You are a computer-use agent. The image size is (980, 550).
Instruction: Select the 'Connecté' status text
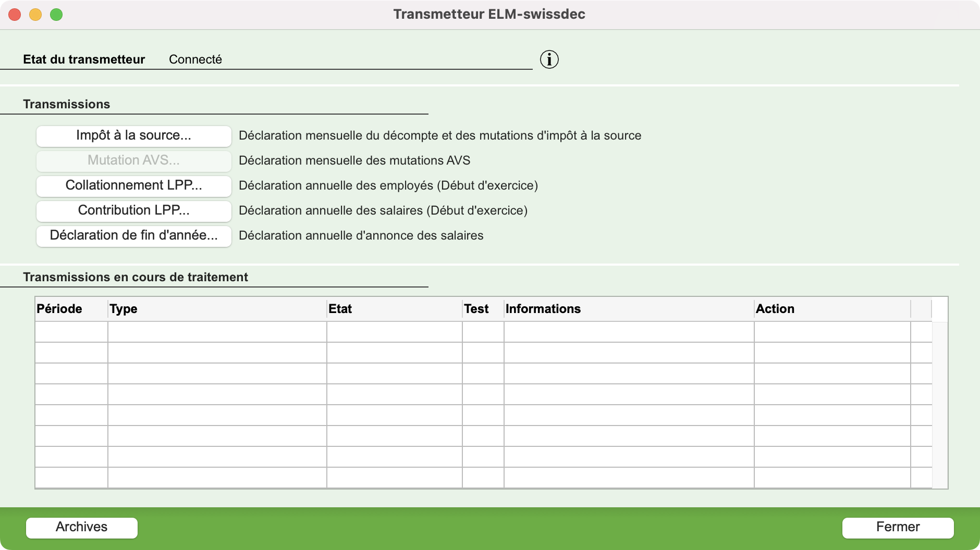[195, 59]
